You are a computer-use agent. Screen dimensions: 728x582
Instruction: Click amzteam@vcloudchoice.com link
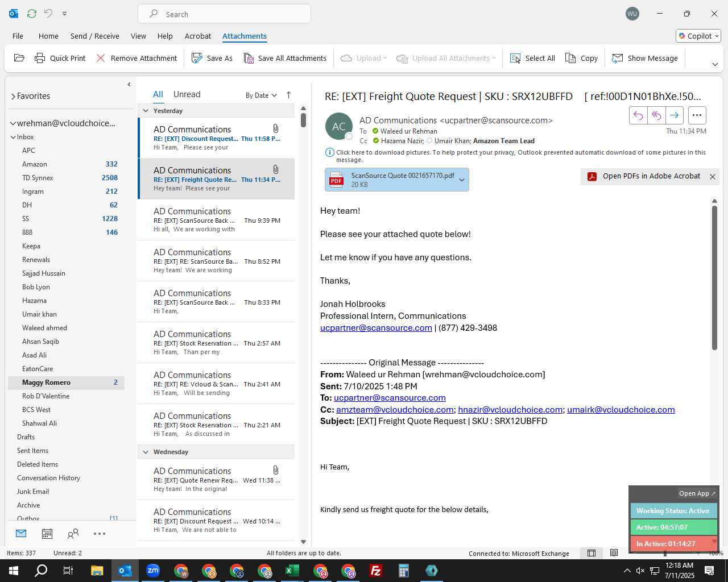[x=395, y=410]
